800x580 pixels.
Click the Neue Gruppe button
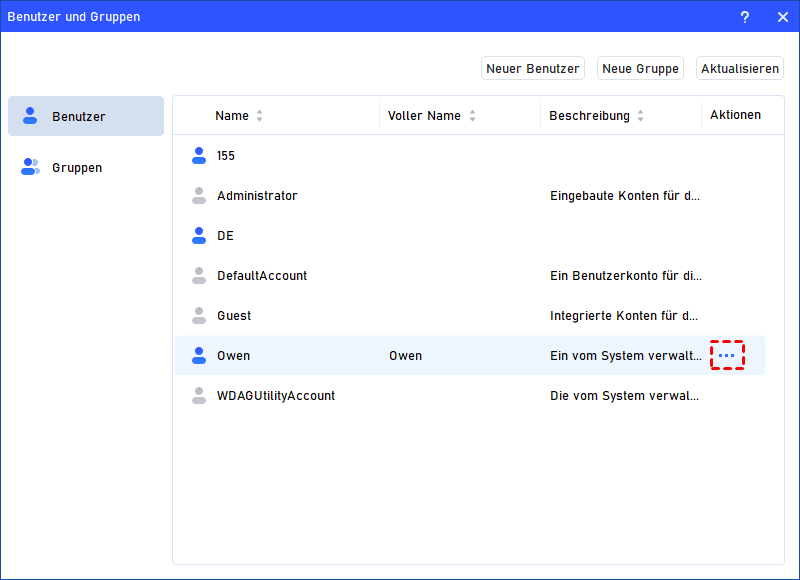pyautogui.click(x=640, y=68)
